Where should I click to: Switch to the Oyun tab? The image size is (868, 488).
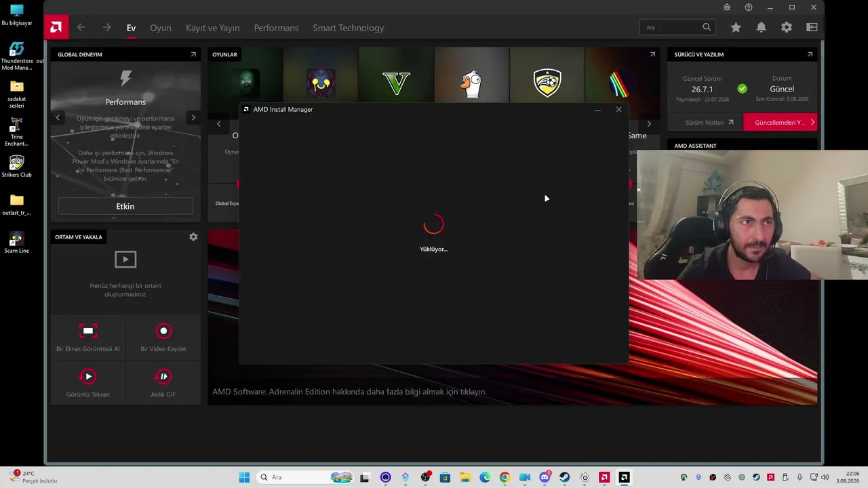click(x=161, y=28)
